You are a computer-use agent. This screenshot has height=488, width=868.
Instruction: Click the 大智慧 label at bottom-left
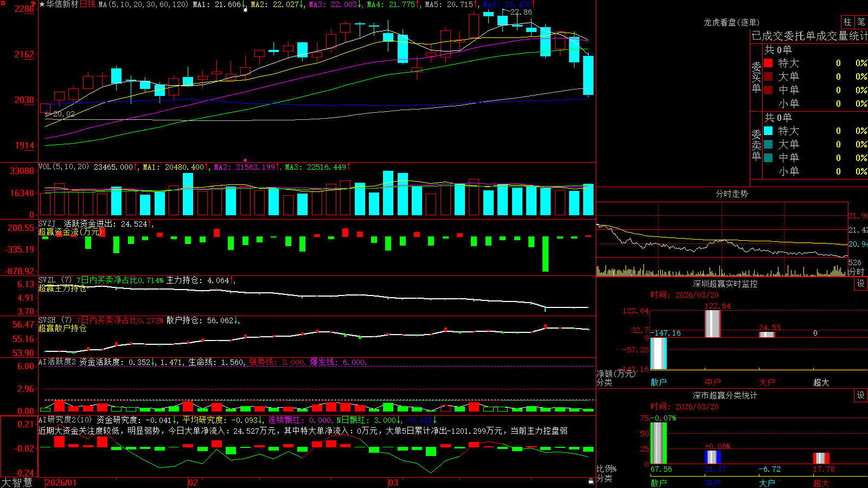click(17, 483)
